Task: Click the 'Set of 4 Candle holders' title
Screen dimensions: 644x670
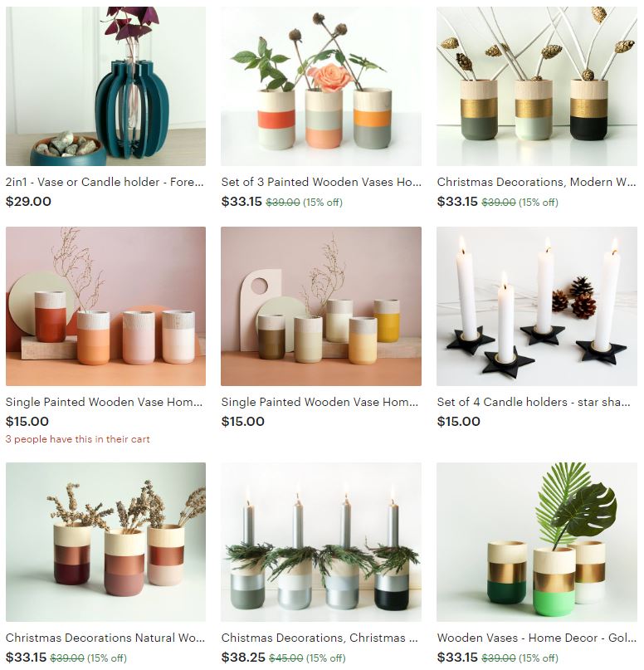Action: pos(534,402)
